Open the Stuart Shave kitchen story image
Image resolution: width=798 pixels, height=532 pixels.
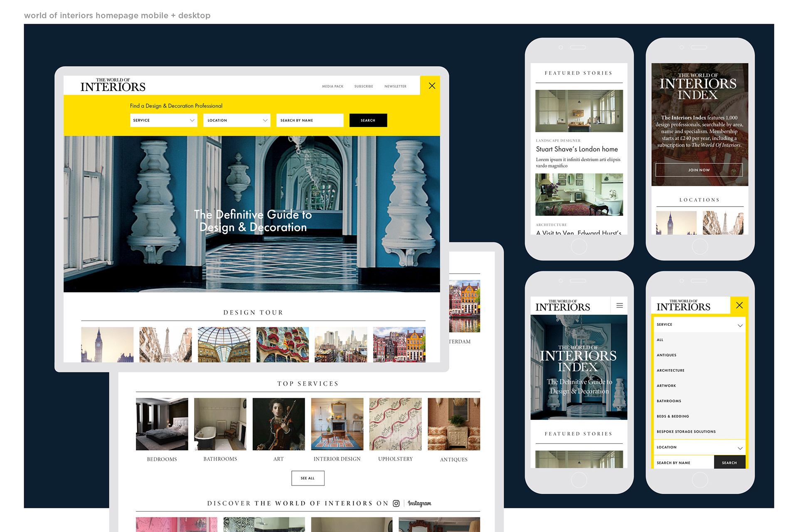tap(579, 111)
